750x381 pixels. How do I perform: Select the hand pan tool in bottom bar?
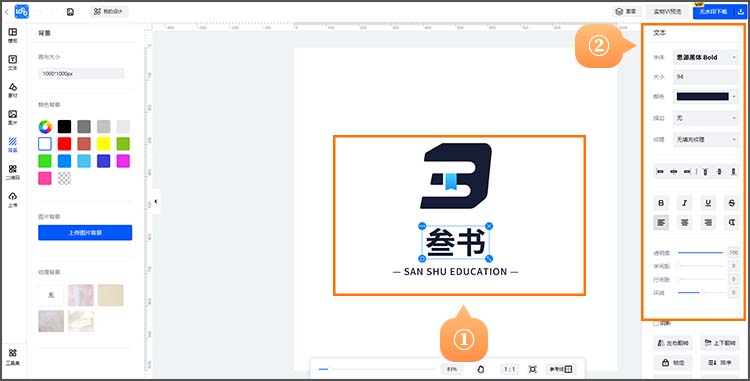(481, 369)
